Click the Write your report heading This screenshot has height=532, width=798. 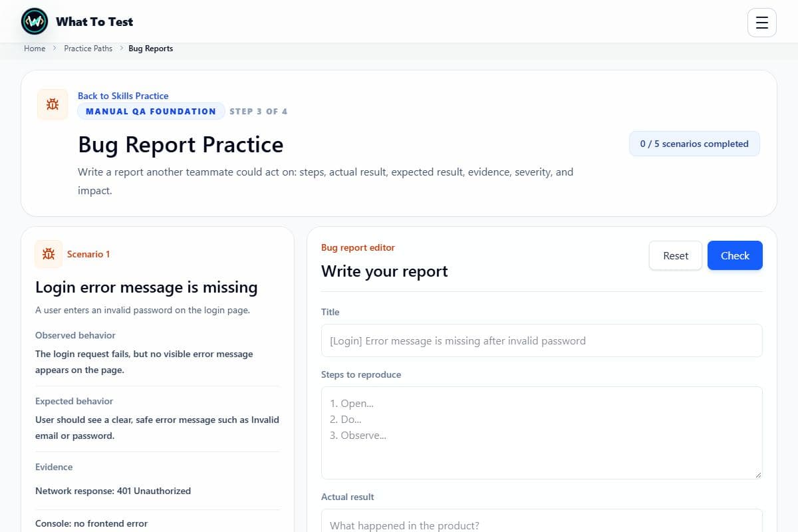[x=384, y=271]
